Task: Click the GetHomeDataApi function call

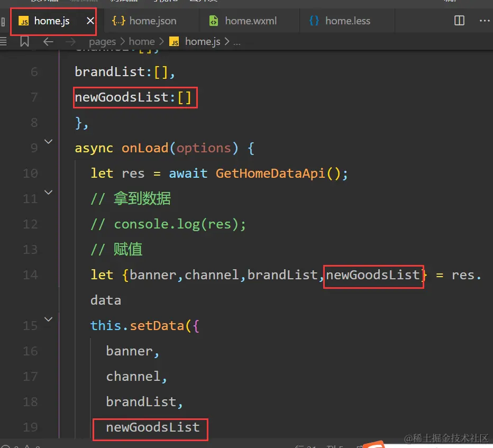Action: pyautogui.click(x=270, y=173)
